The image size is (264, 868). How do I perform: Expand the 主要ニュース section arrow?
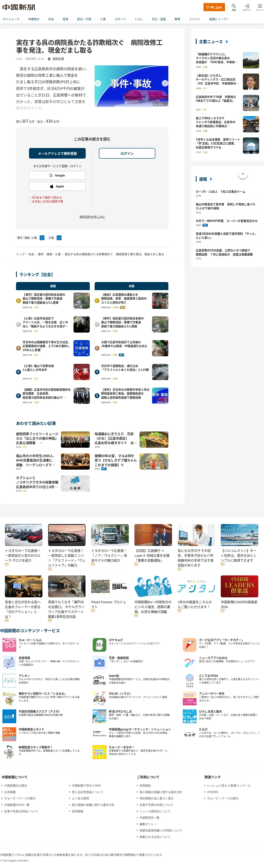[x=227, y=41]
